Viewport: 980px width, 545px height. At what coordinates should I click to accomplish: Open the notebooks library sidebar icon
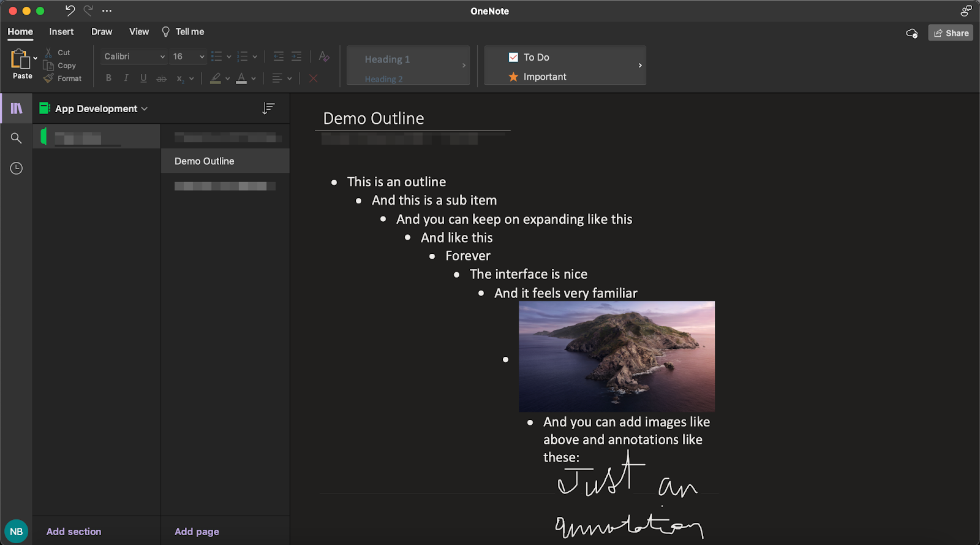click(17, 109)
